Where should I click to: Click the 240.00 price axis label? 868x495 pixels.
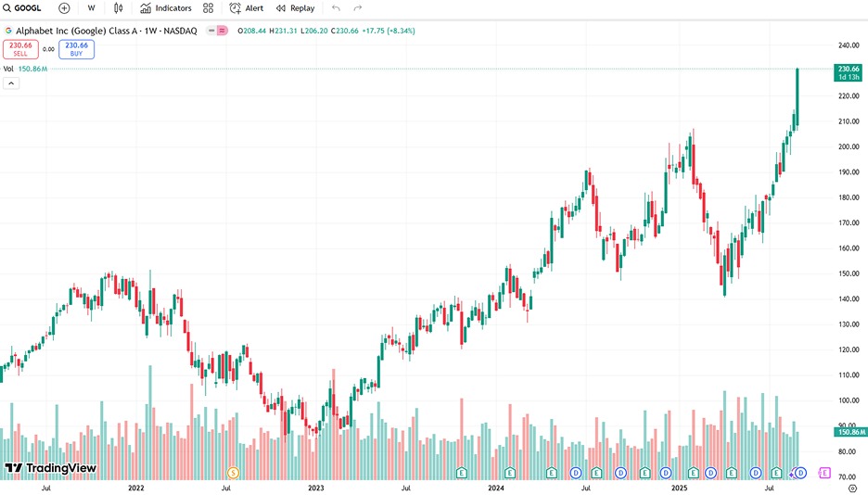click(x=849, y=45)
